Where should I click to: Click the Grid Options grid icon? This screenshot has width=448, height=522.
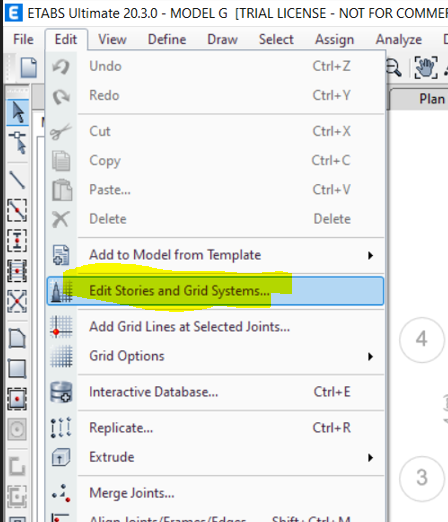coord(61,356)
